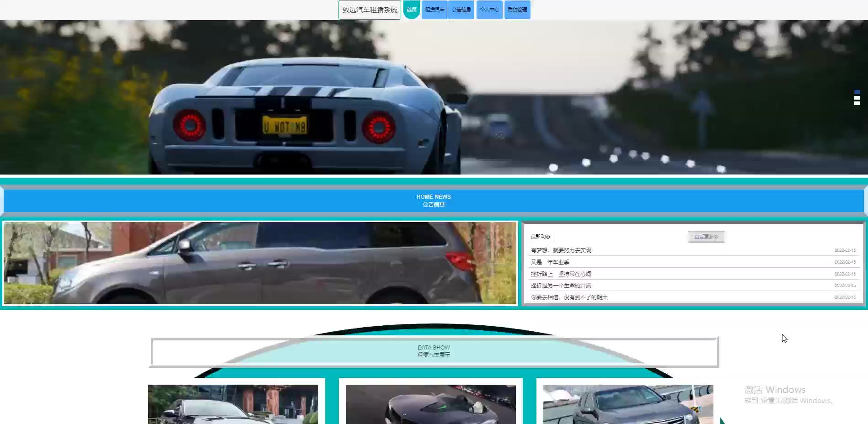Click the 最新动态 heading text
Screen dimensions: 868x424
tap(541, 237)
